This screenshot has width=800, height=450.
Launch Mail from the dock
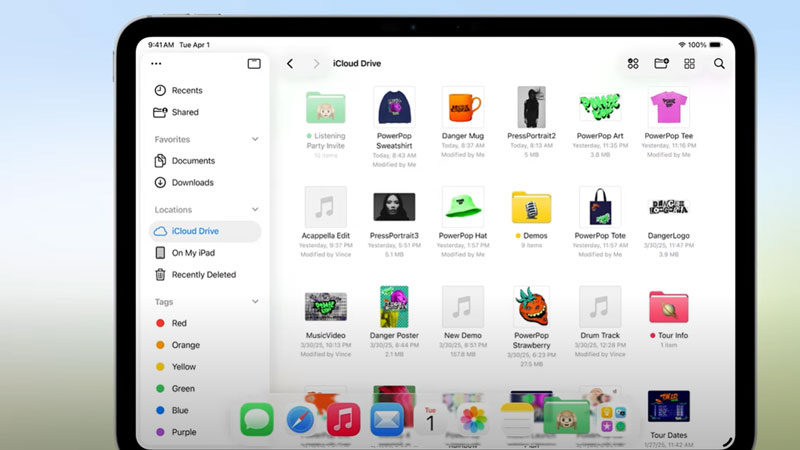[x=387, y=419]
